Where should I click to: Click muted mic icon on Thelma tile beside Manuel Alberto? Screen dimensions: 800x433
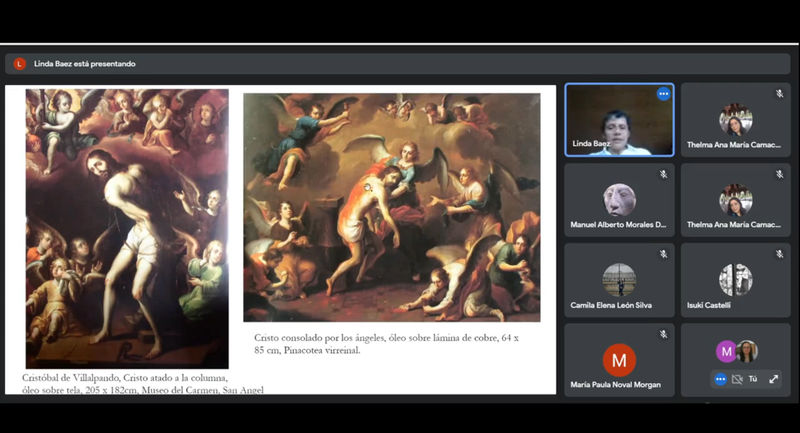click(x=780, y=174)
